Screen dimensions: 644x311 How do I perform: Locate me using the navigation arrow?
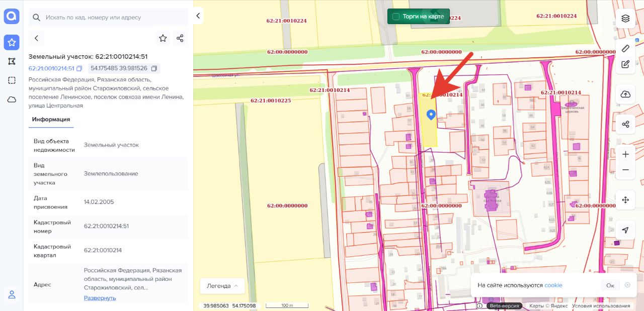[625, 230]
